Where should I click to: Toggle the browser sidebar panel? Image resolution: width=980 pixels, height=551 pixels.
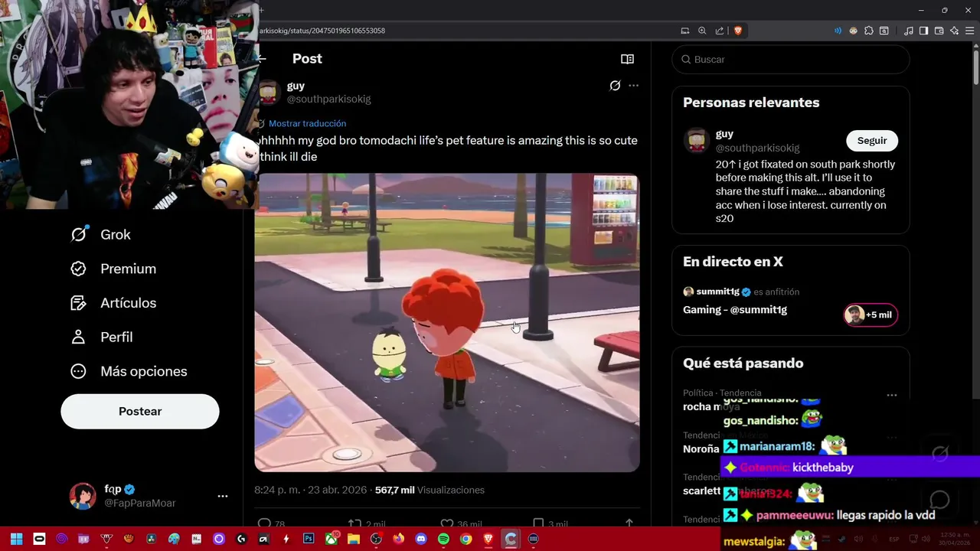[x=923, y=31]
